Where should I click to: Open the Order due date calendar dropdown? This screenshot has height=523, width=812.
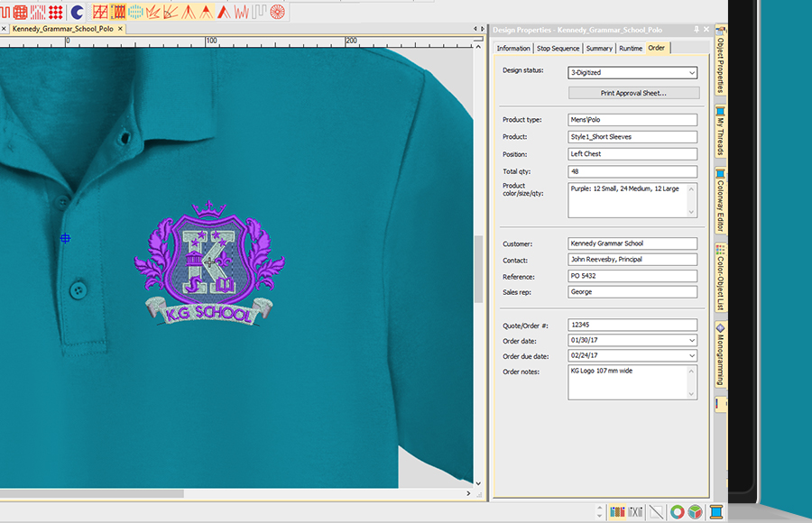(x=691, y=355)
